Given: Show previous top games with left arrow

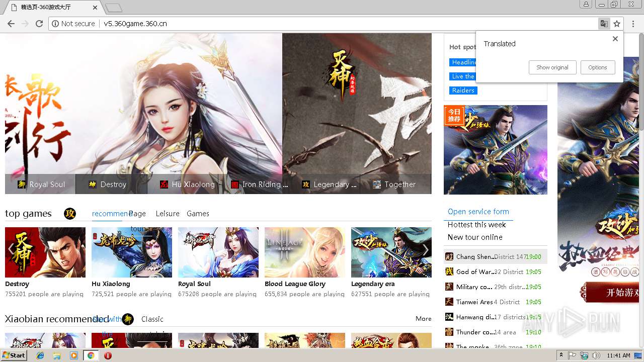Looking at the screenshot, I should tap(11, 250).
